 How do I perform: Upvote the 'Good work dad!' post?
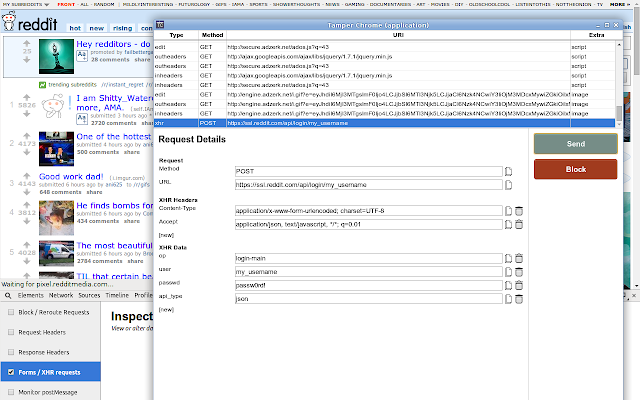(x=27, y=176)
